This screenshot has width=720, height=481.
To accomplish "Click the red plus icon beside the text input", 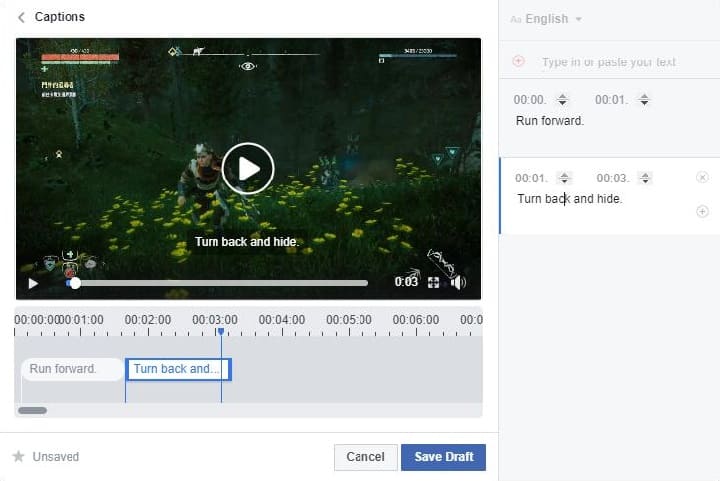I will point(518,62).
